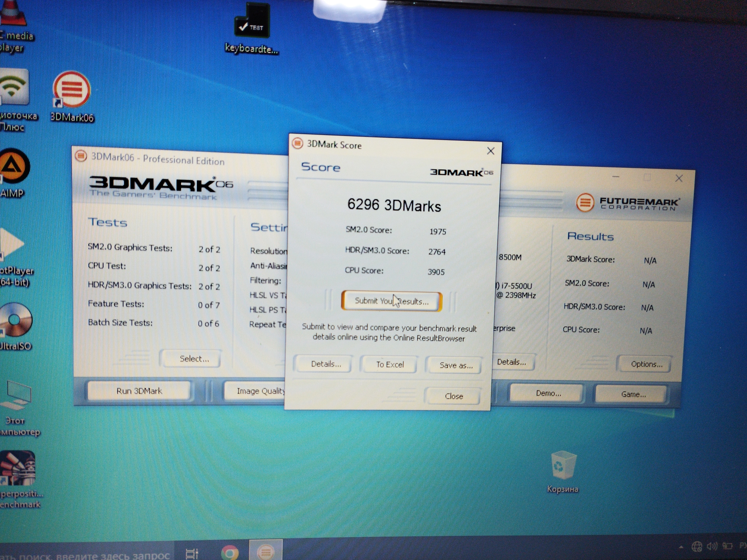Click the i7-5500U processor text
Viewport: 747px width, 560px height.
pos(516,286)
